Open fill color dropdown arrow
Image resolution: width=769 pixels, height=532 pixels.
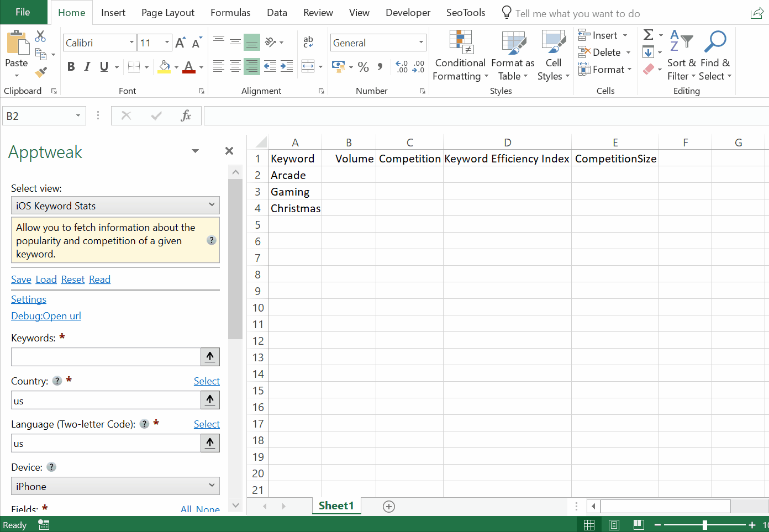pyautogui.click(x=176, y=67)
